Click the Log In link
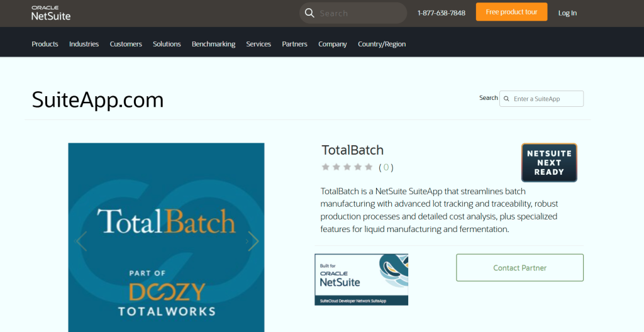 (567, 13)
